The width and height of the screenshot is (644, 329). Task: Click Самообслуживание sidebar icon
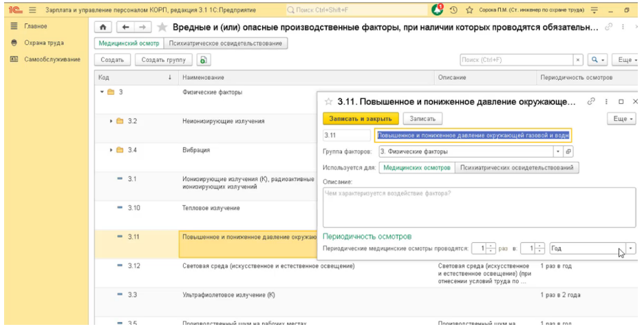point(14,59)
